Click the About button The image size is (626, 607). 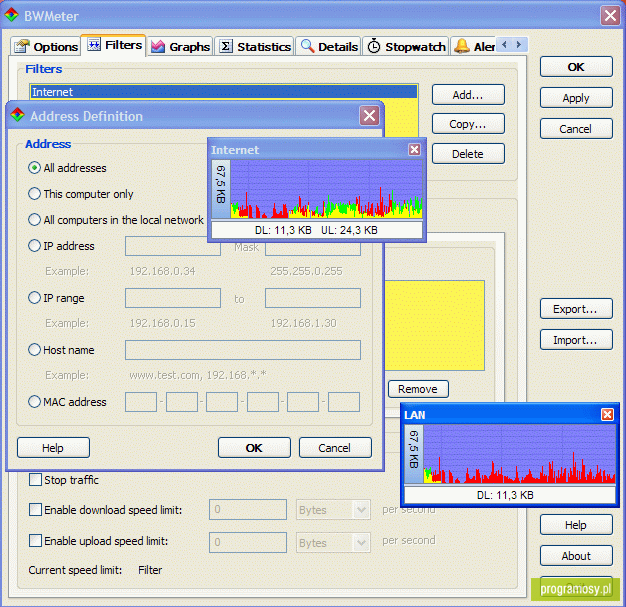(576, 556)
